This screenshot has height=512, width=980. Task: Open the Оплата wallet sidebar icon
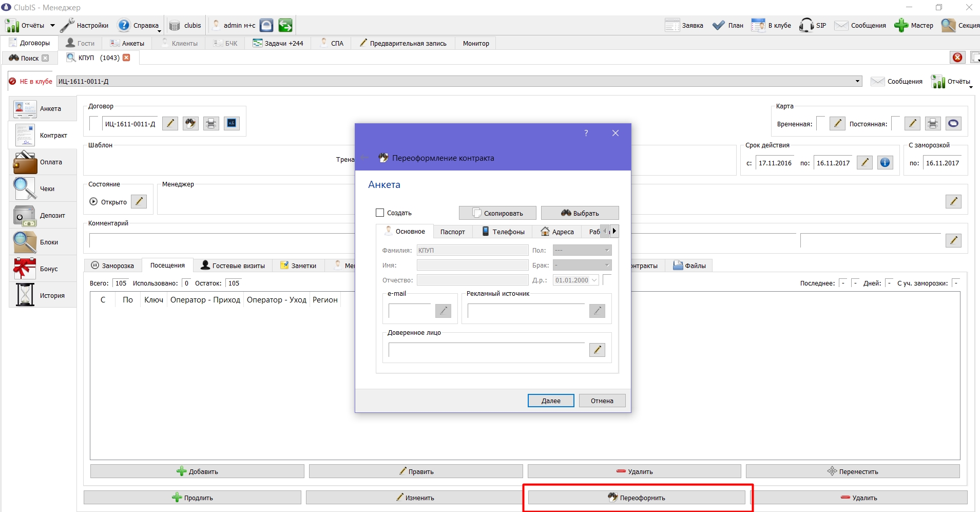click(x=25, y=162)
